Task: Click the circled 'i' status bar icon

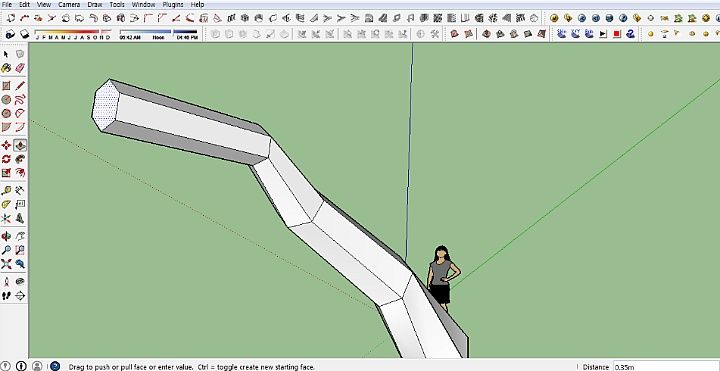Action: pyautogui.click(x=21, y=366)
